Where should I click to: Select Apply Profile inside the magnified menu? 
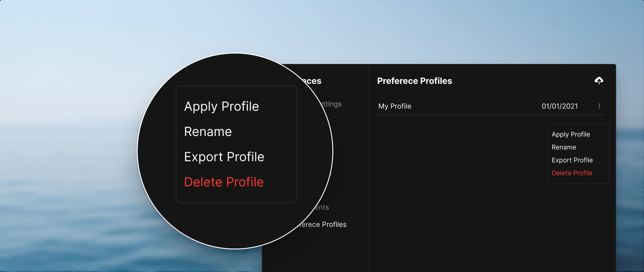[221, 106]
